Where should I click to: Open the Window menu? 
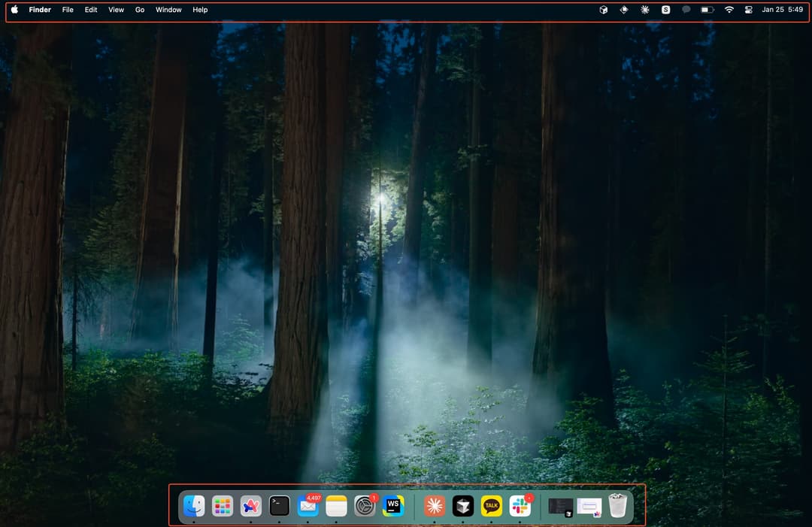(169, 10)
